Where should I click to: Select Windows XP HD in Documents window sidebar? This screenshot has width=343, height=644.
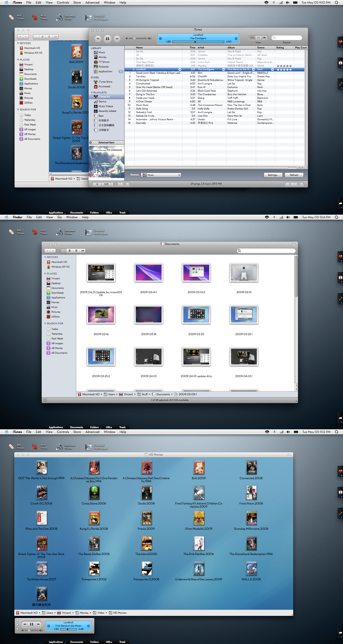click(58, 267)
